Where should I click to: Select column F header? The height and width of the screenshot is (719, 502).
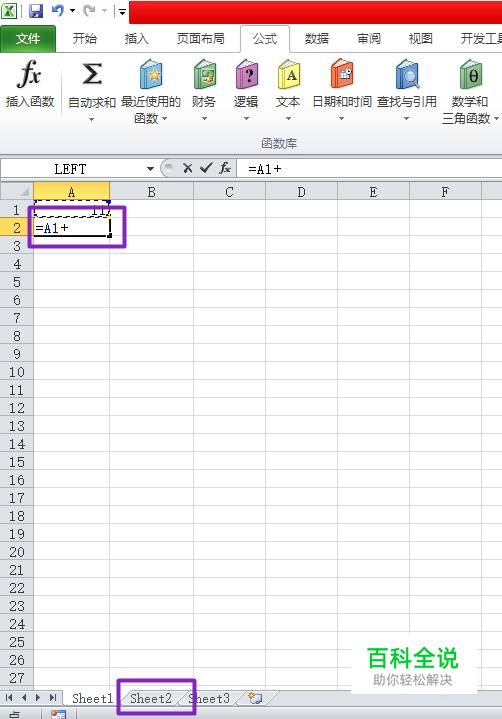pyautogui.click(x=445, y=192)
